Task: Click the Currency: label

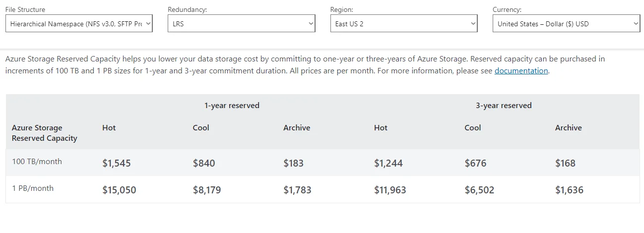Action: [507, 9]
